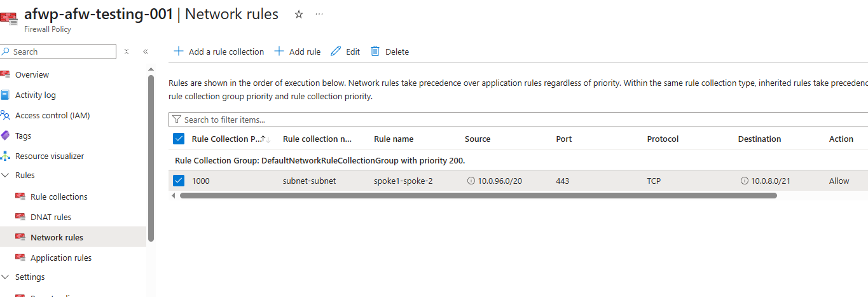Collapse the Settings section in sidebar
Viewport: 868px width, 297px height.
tap(6, 277)
